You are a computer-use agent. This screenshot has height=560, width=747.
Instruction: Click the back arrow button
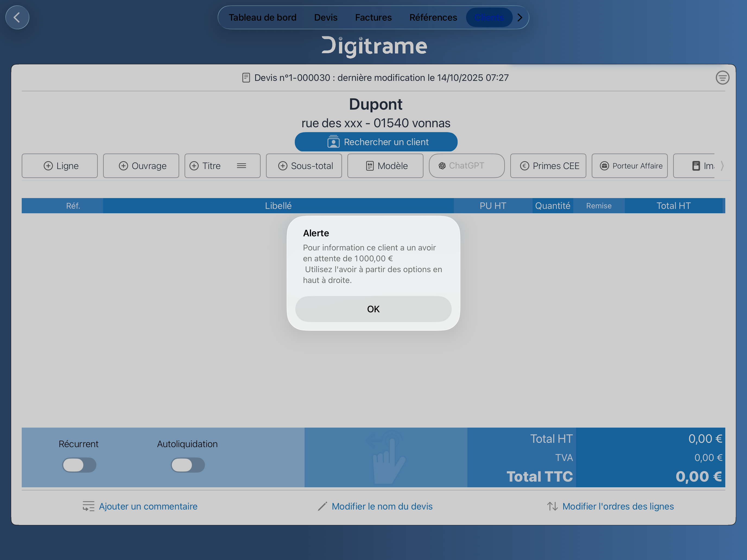[x=17, y=17]
